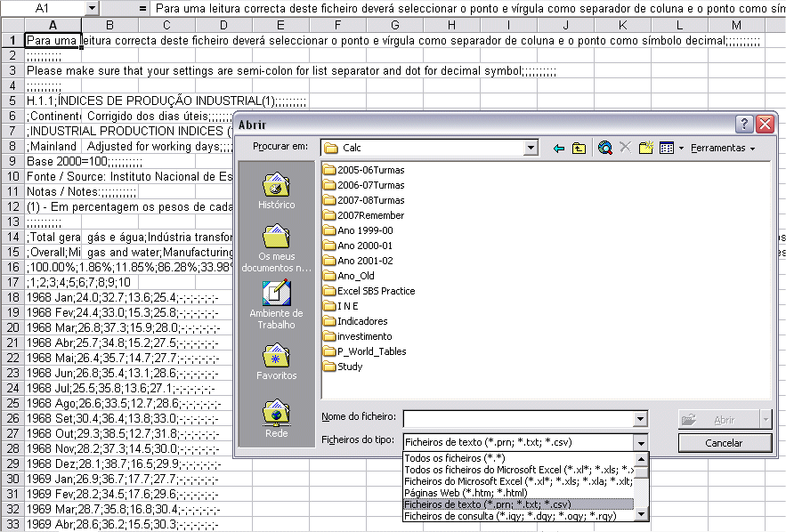
Task: Click the Select All corner in Excel
Action: (x=12, y=25)
